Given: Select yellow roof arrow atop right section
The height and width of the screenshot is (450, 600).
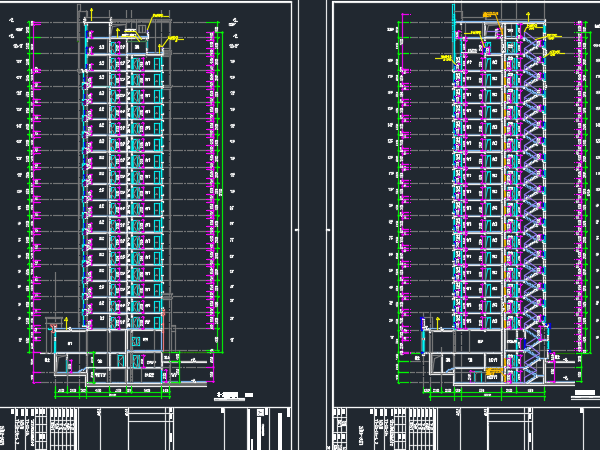Looking at the screenshot, I should [528, 17].
